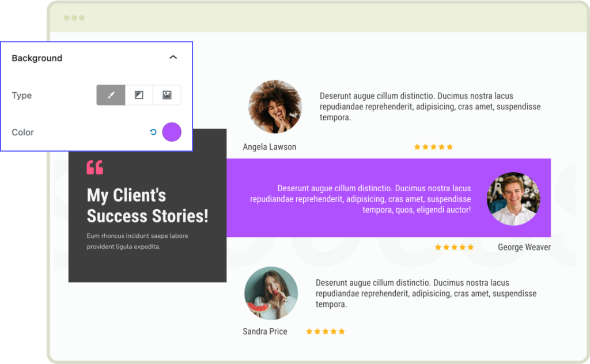Click Sandra Price's profile photo

(x=271, y=293)
